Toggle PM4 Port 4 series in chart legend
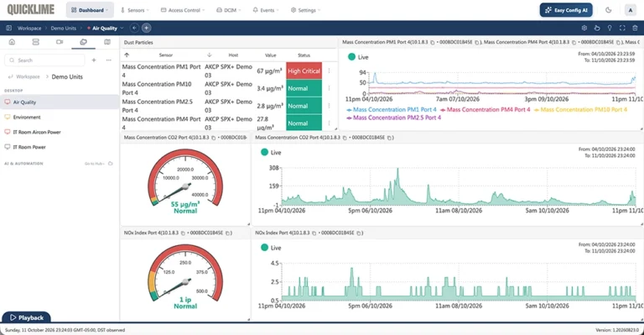Image resolution: width=644 pixels, height=335 pixels. [x=485, y=109]
